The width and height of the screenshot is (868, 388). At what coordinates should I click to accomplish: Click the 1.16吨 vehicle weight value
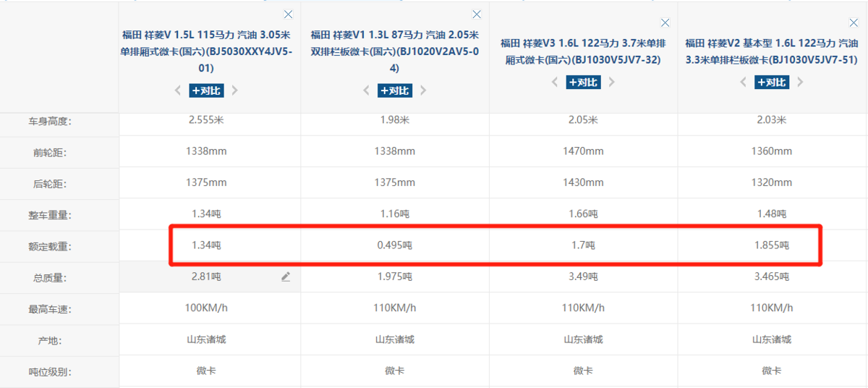(x=395, y=214)
